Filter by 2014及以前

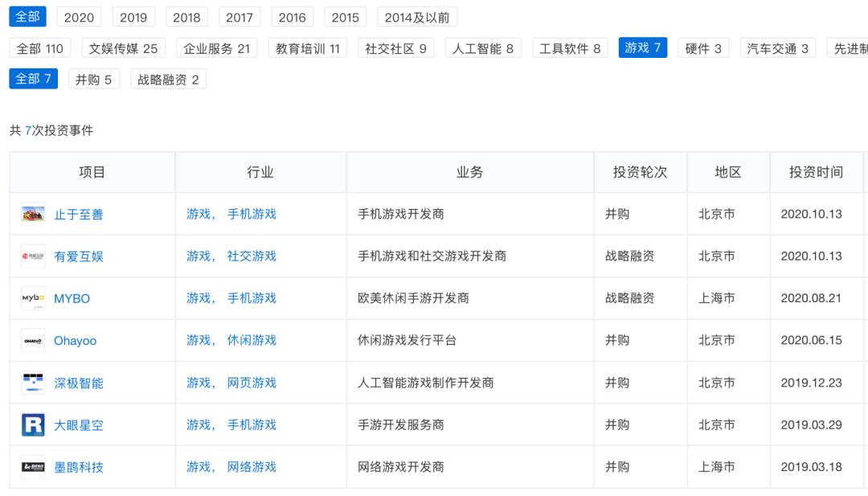click(x=417, y=18)
